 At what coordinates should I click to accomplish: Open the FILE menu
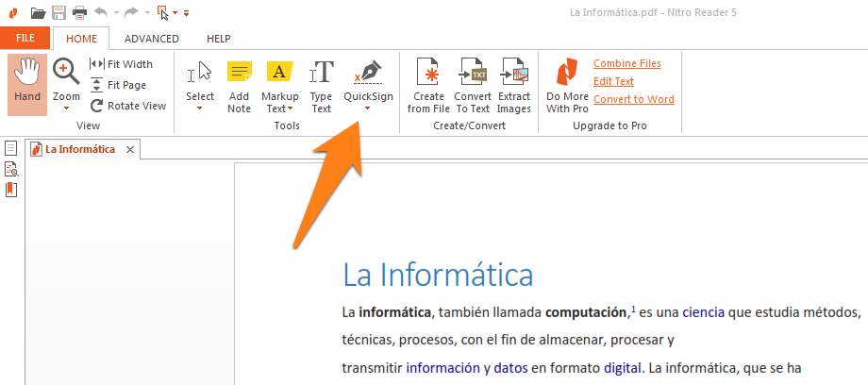point(25,39)
